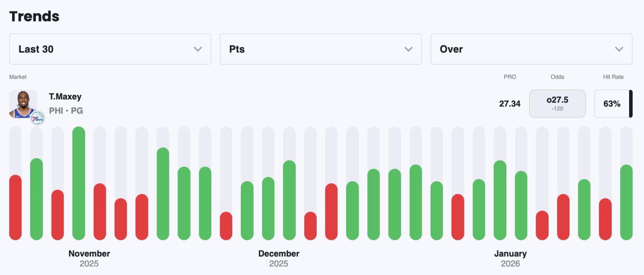Screen dimensions: 644x275
Task: Open the "Over" bet type dropdown
Action: [531, 49]
